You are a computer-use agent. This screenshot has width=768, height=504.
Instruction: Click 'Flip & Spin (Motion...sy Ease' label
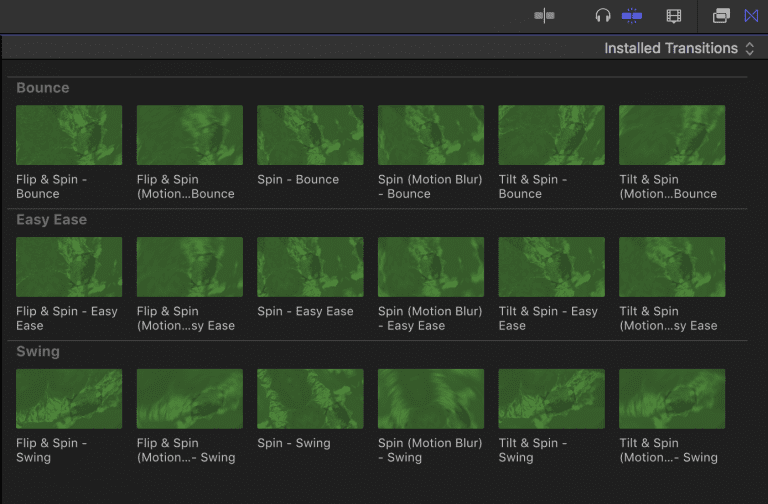(186, 318)
